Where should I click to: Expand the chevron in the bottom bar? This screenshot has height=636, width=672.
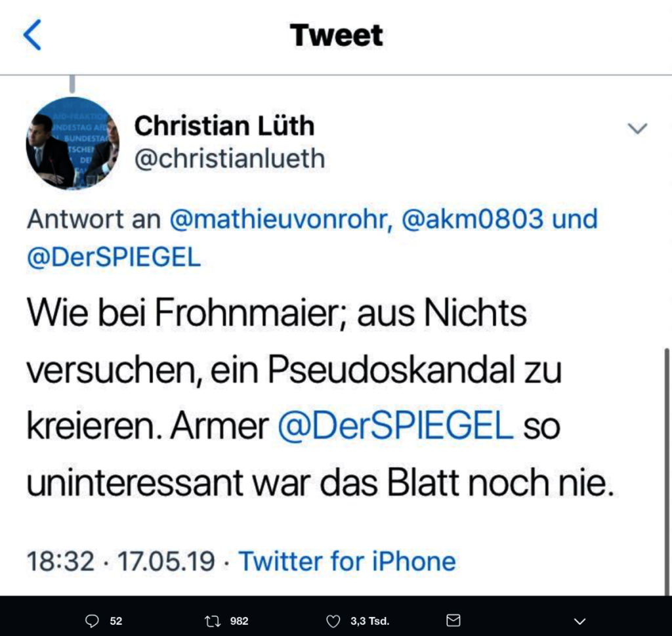click(579, 621)
